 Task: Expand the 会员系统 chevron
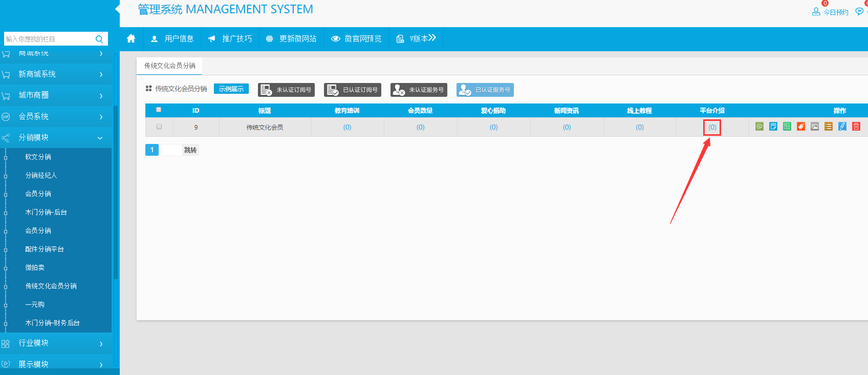click(101, 117)
